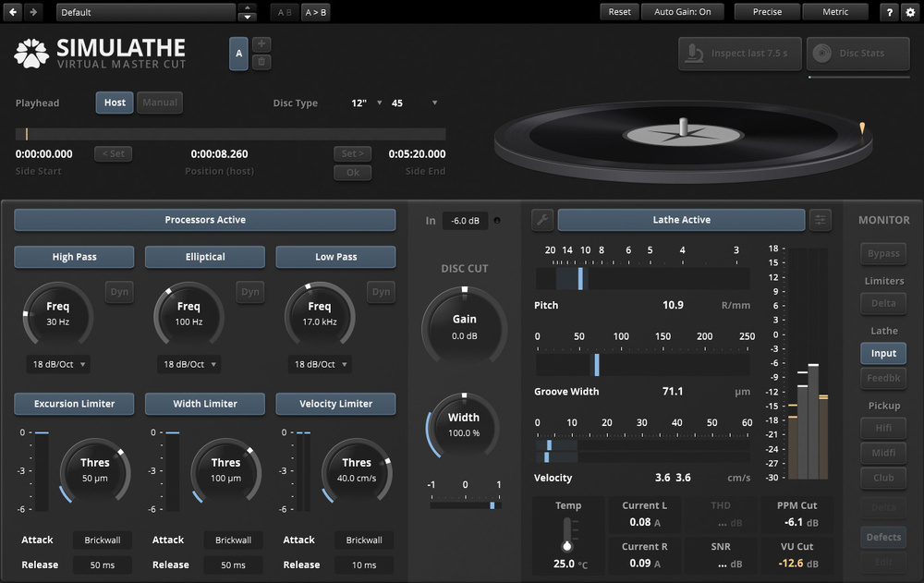Click the playhead position timeline bar
The image size is (924, 583).
[230, 134]
